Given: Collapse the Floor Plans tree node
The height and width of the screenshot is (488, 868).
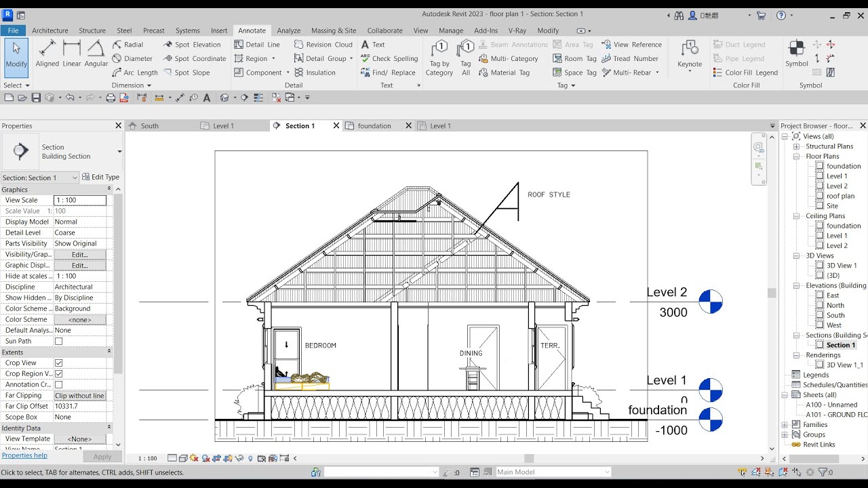Looking at the screenshot, I should point(797,157).
